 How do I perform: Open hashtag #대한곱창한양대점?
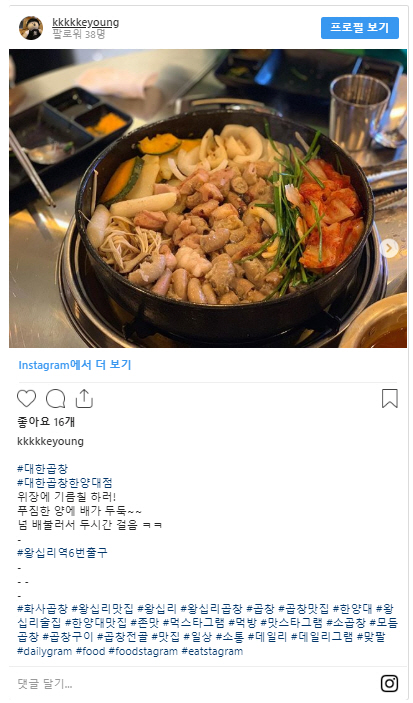[65, 483]
